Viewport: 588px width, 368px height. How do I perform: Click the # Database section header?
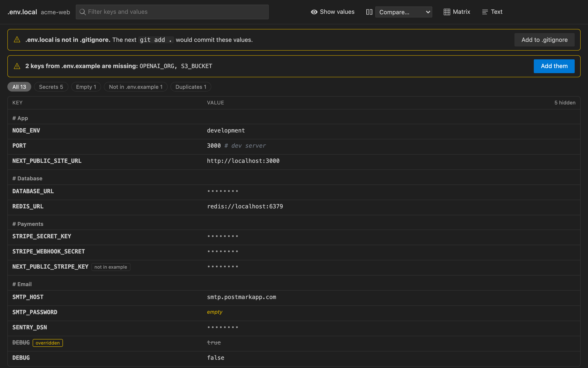click(28, 178)
